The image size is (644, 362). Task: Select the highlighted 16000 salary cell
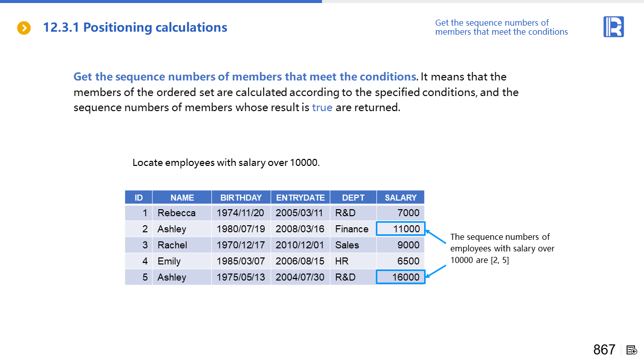coord(400,277)
